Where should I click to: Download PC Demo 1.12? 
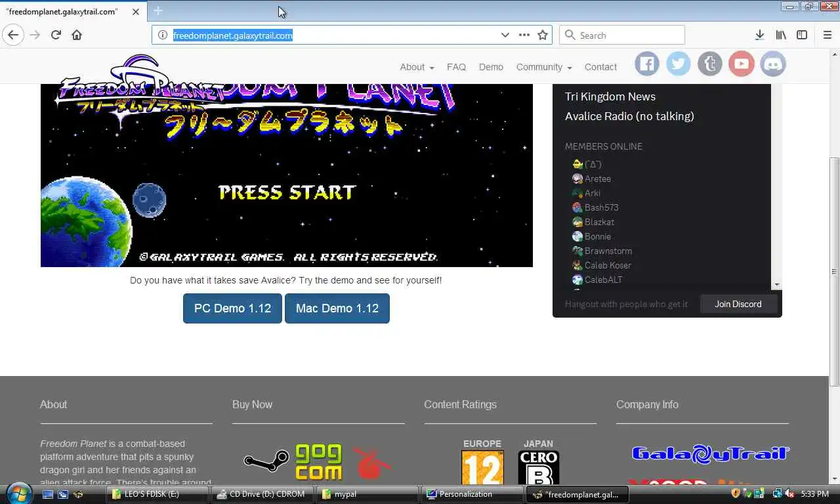pyautogui.click(x=232, y=308)
